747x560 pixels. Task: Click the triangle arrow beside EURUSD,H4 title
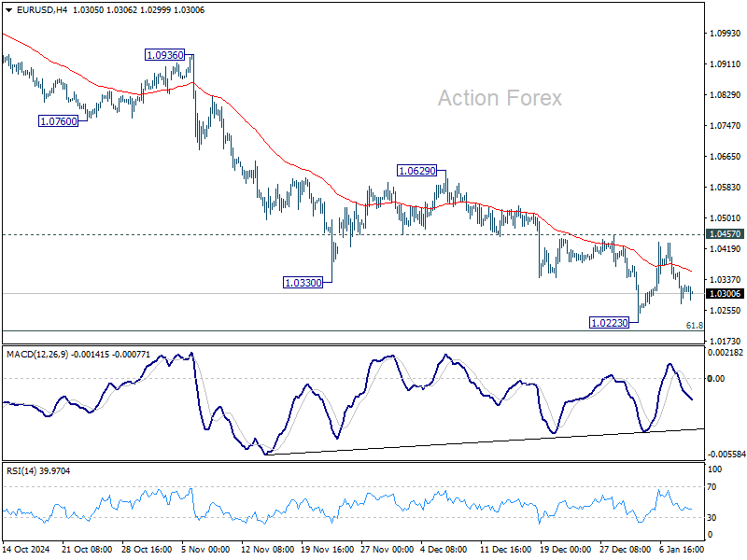pos(9,10)
